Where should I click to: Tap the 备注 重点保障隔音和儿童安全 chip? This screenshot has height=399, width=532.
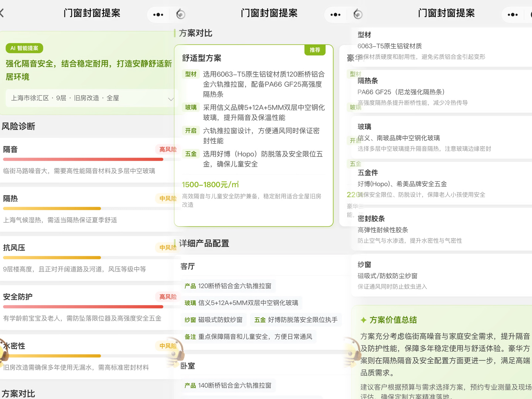click(x=248, y=336)
